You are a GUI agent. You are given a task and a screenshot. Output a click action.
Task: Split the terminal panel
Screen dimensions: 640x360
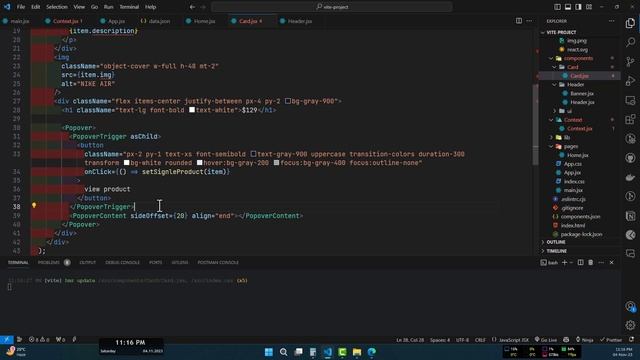click(x=580, y=262)
